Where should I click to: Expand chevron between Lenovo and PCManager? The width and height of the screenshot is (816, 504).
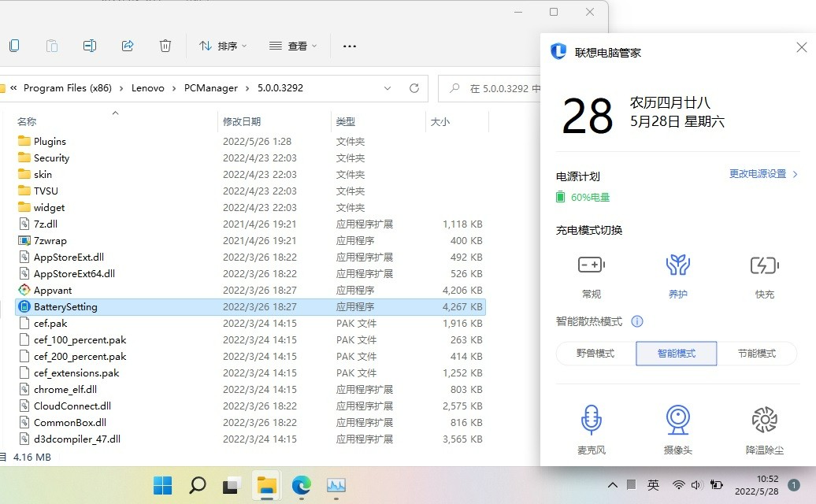click(174, 88)
